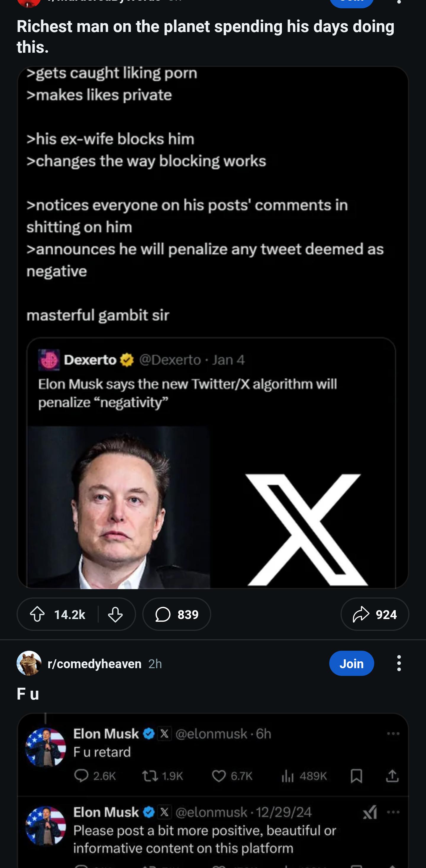Click the views chart icon showing 489K
The height and width of the screenshot is (868, 426).
(x=288, y=776)
